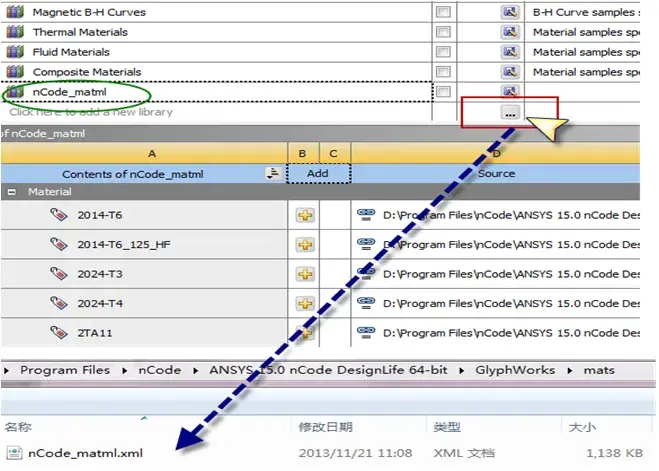The image size is (659, 471).
Task: Click the Composite Materials library book icon
Action: (x=15, y=72)
